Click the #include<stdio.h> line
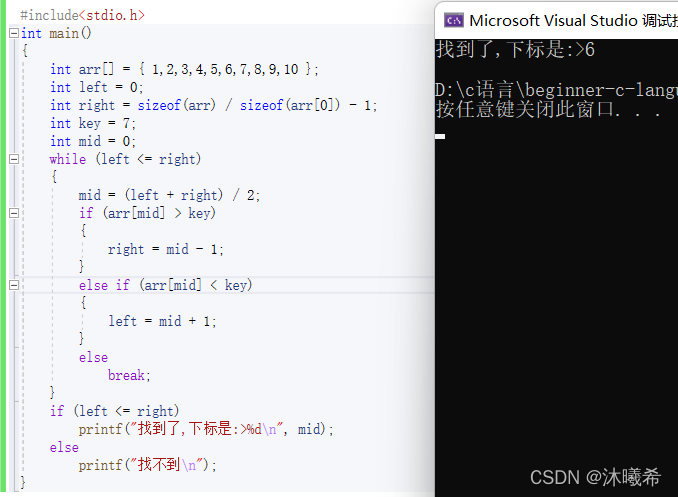 (82, 15)
